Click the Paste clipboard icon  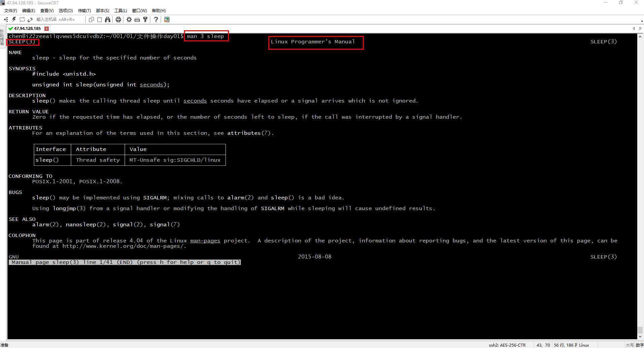pos(100,20)
